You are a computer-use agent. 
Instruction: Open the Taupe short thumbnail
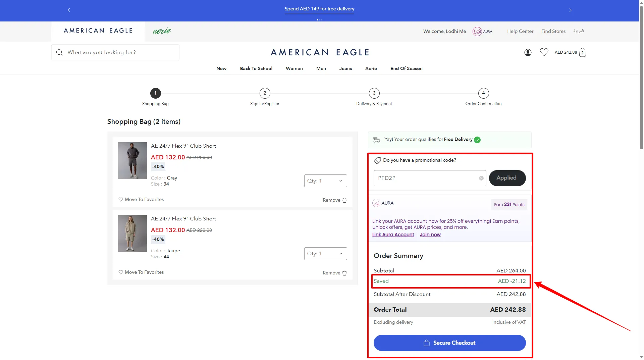pos(132,234)
